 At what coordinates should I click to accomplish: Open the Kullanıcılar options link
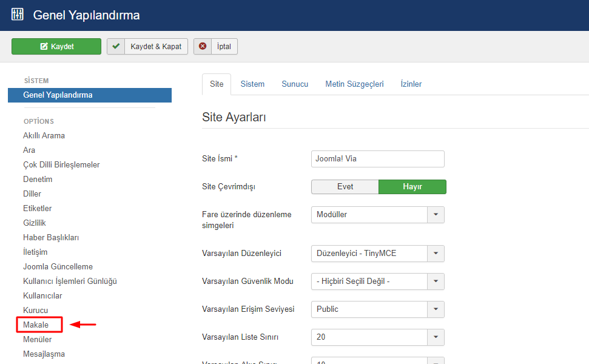(x=42, y=296)
